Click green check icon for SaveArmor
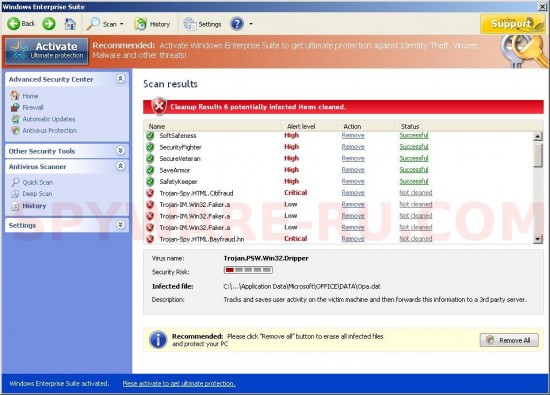The image size is (550, 395). [x=150, y=170]
